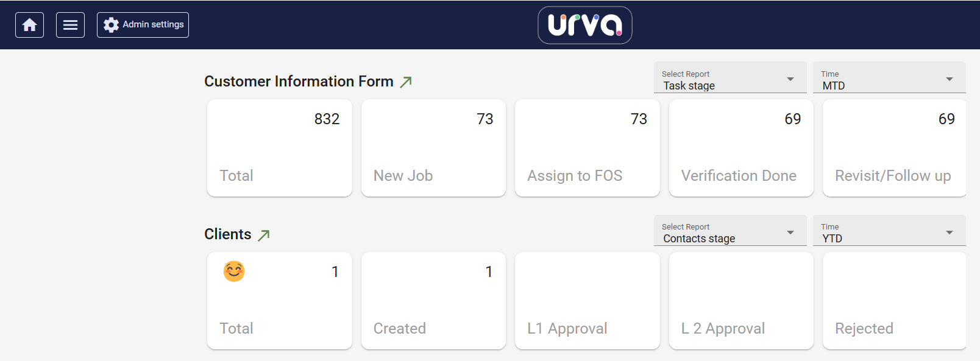The width and height of the screenshot is (980, 361).
Task: Open Clients arrow link
Action: click(264, 235)
